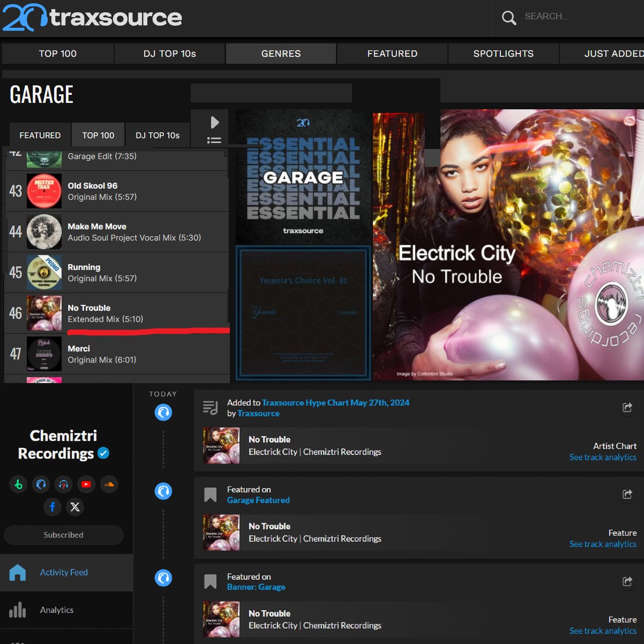The height and width of the screenshot is (644, 644).
Task: Open Activity Feed in sidebar
Action: 67,573
